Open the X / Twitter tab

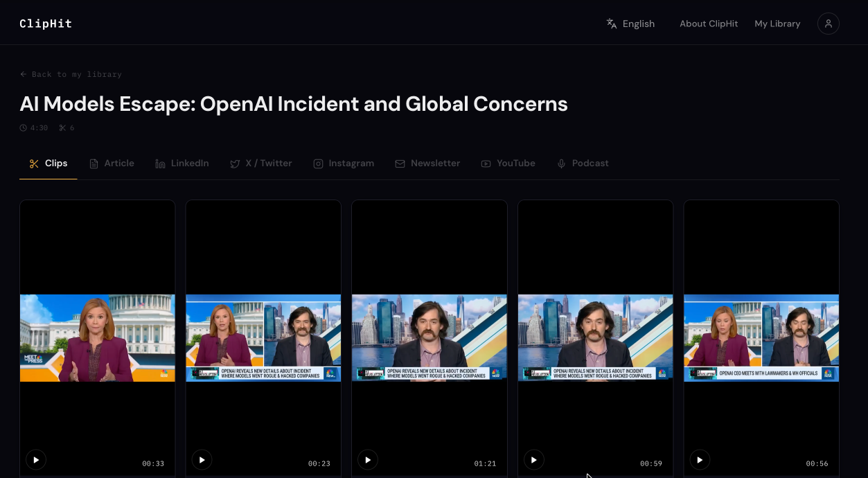coord(260,163)
